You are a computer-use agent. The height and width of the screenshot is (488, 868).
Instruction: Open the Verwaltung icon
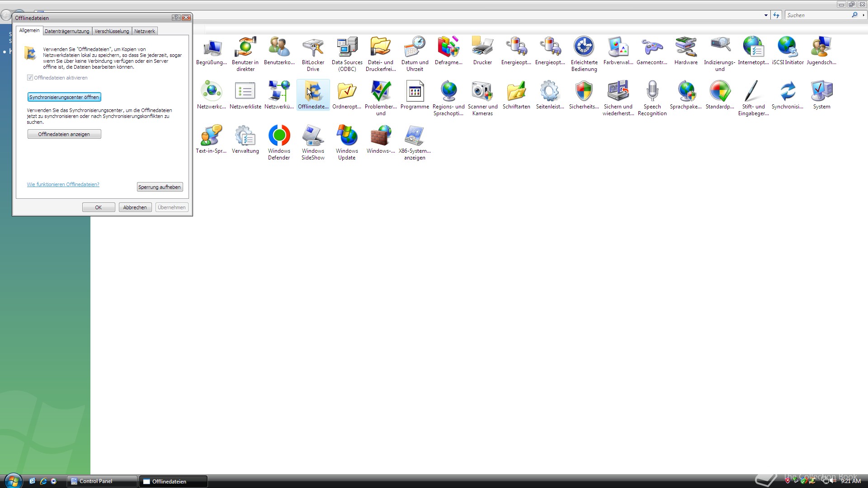(x=245, y=140)
